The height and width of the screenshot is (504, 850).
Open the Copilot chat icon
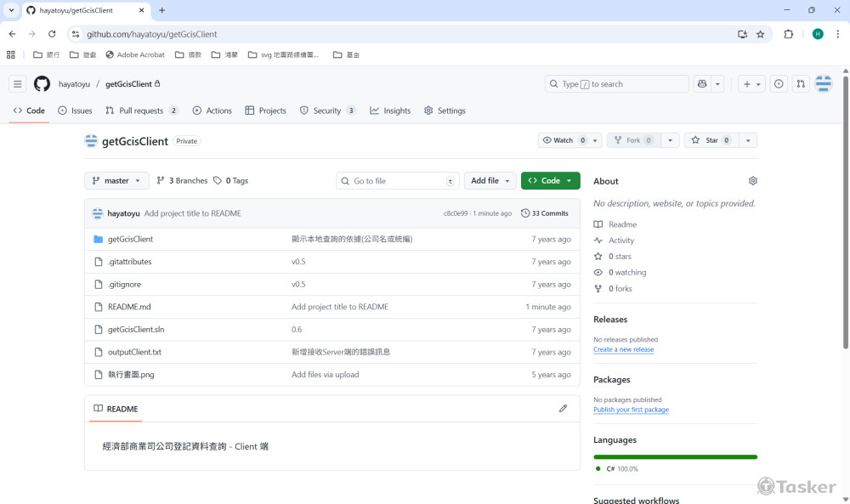[x=702, y=84]
